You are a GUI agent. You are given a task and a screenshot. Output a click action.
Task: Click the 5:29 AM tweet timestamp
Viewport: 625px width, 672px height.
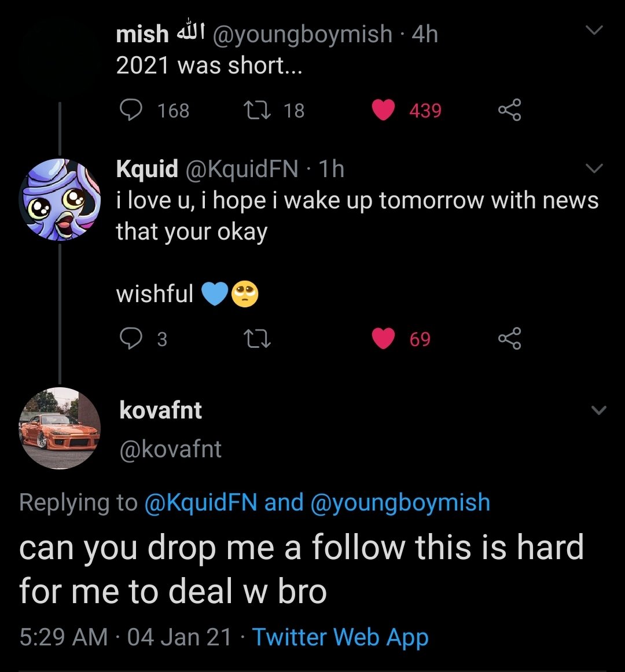[64, 637]
